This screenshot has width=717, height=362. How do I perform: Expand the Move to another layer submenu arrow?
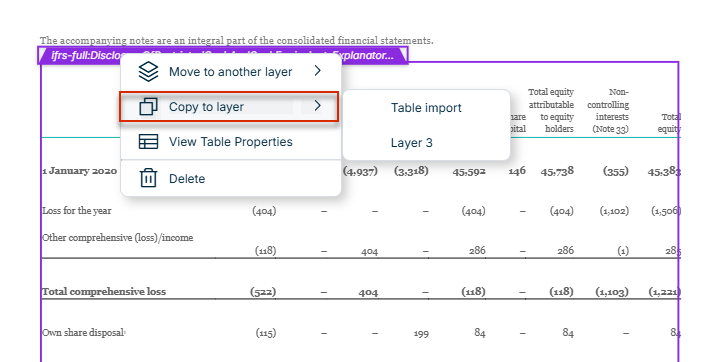(317, 71)
